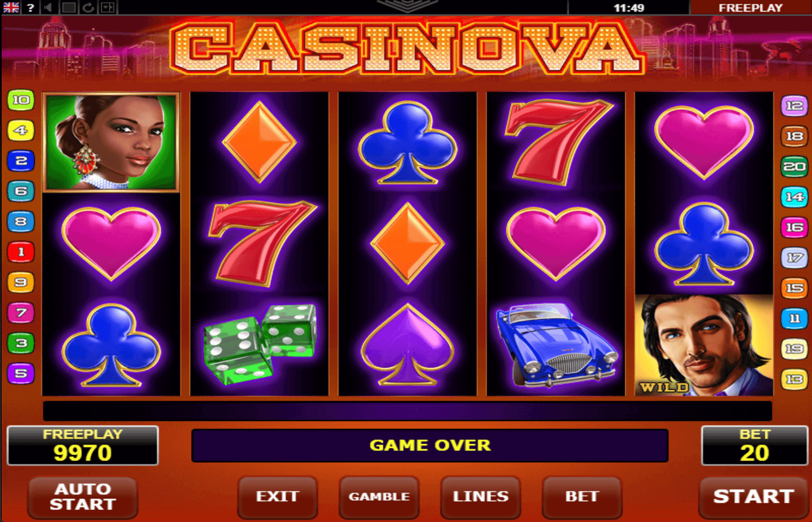The width and height of the screenshot is (812, 522).
Task: Toggle fullscreen with the rectangle icon
Action: pos(69,8)
